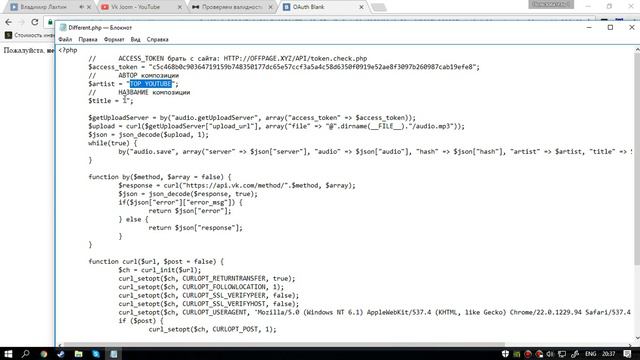Open the clock showing 20:37
The image size is (640, 360).
point(609,354)
